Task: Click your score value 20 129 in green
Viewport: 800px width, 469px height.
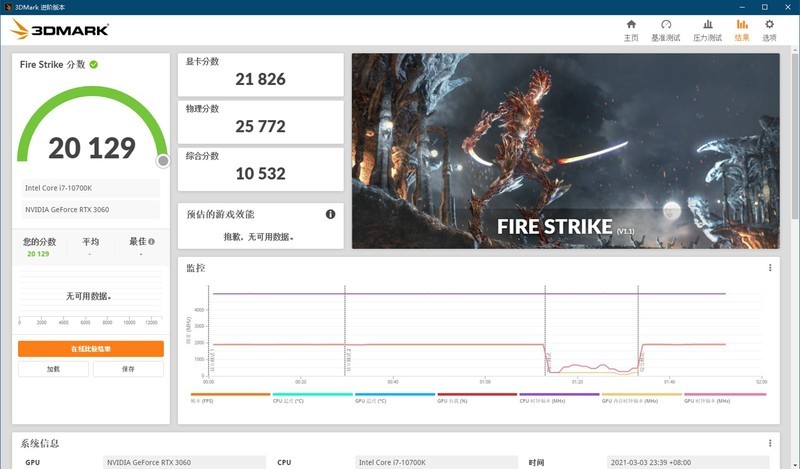Action: 38,254
